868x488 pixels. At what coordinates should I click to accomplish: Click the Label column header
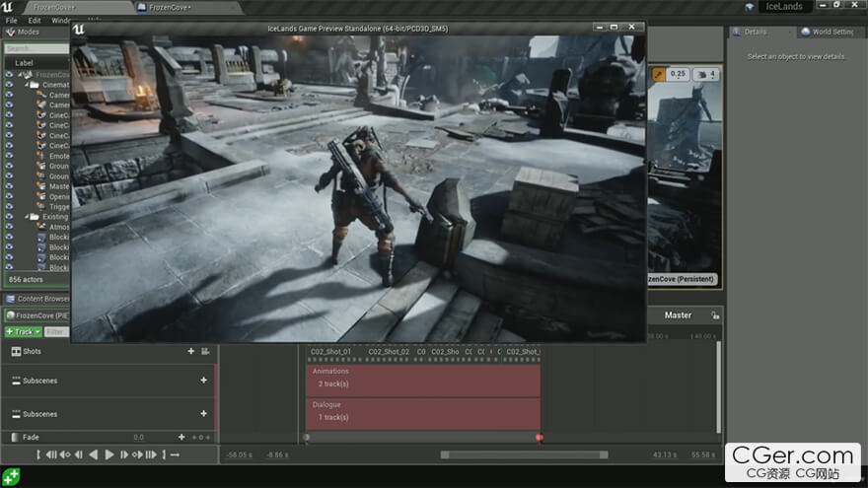24,63
